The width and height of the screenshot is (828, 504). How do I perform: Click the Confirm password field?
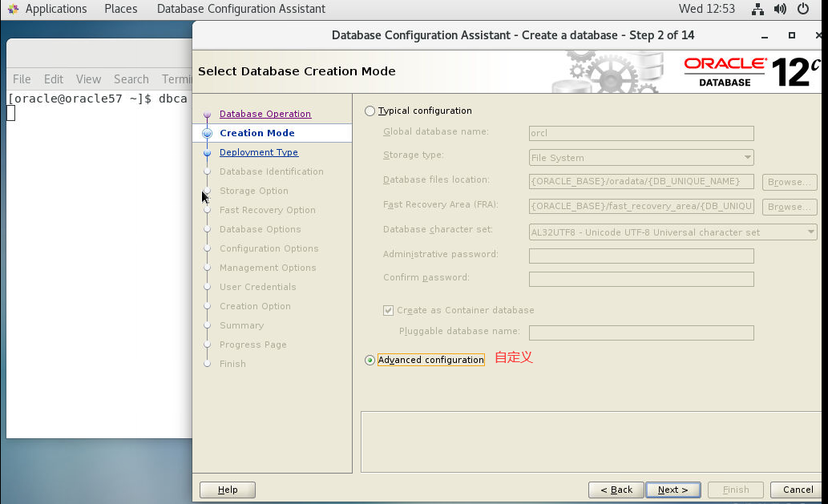click(x=641, y=279)
